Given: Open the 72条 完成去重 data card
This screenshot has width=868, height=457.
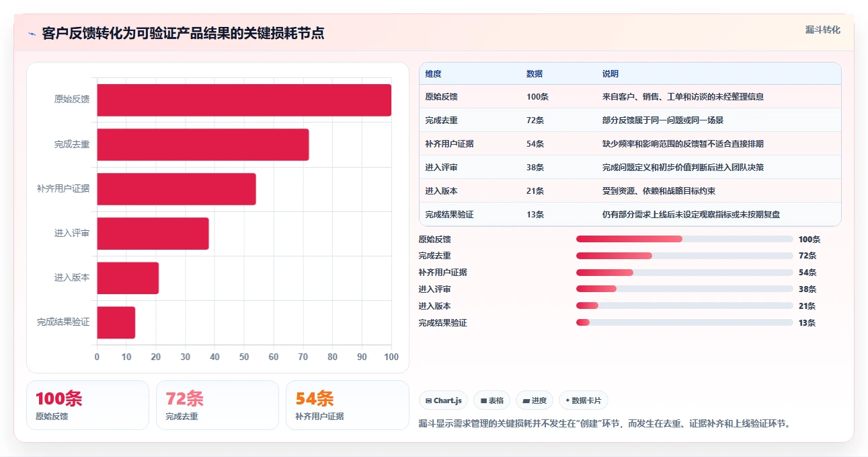Looking at the screenshot, I should 217,405.
